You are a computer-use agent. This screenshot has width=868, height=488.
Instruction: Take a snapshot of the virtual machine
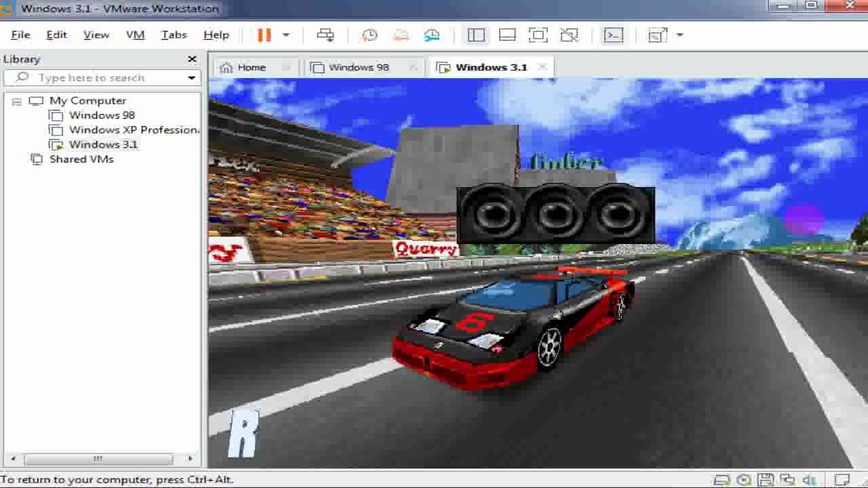pyautogui.click(x=370, y=35)
